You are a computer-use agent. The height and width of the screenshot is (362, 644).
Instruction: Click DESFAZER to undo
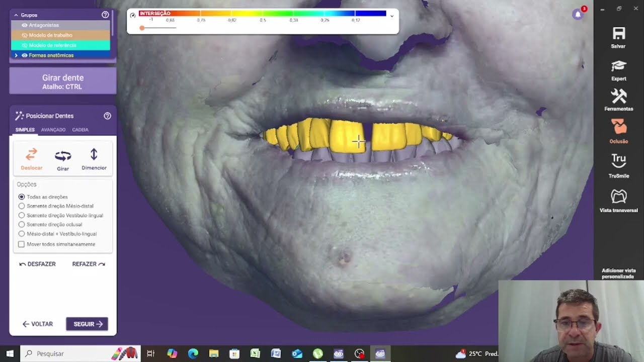pyautogui.click(x=38, y=264)
